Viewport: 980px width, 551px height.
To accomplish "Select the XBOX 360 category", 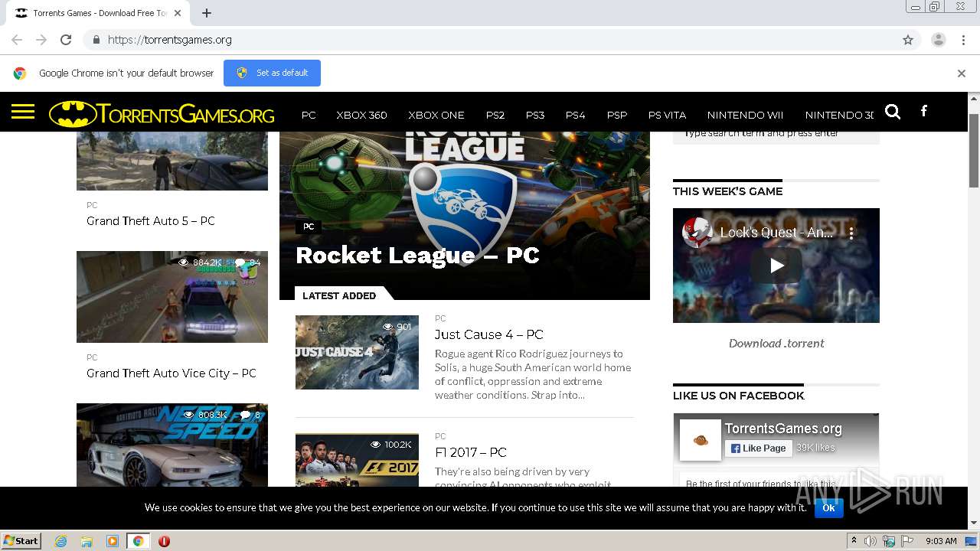I will [x=361, y=115].
